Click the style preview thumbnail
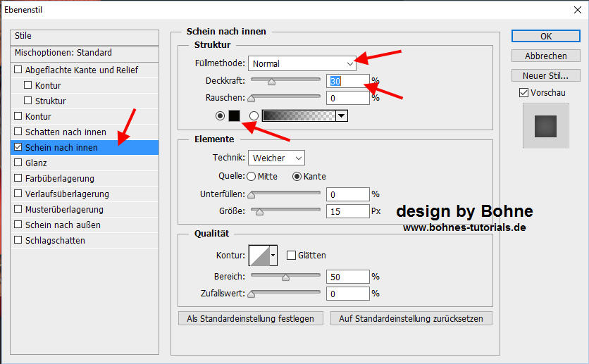 pos(545,126)
